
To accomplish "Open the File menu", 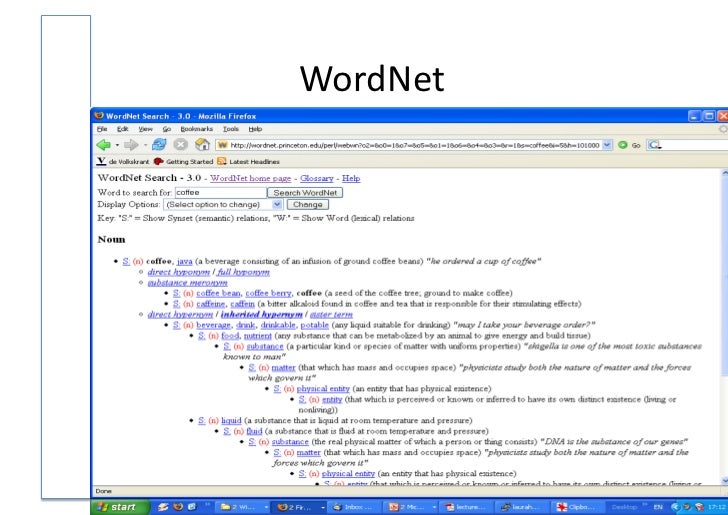I will [x=102, y=129].
